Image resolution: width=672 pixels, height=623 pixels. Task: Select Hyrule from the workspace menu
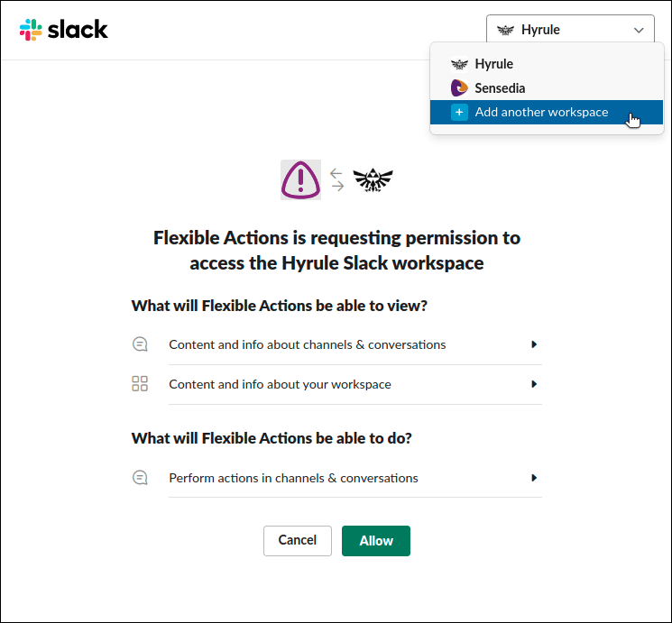coord(494,64)
